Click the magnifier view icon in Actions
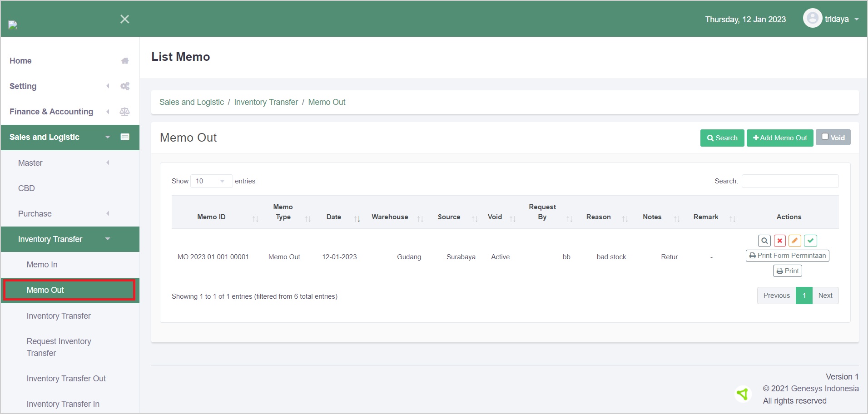The height and width of the screenshot is (414, 868). coord(764,241)
